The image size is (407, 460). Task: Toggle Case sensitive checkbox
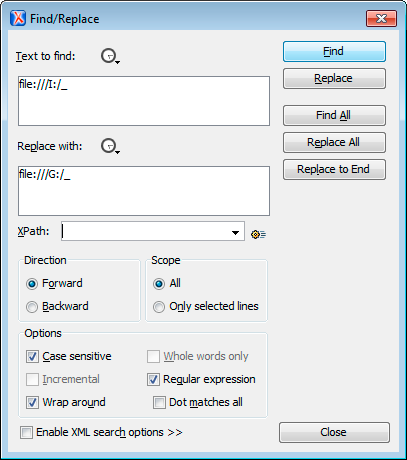32,356
